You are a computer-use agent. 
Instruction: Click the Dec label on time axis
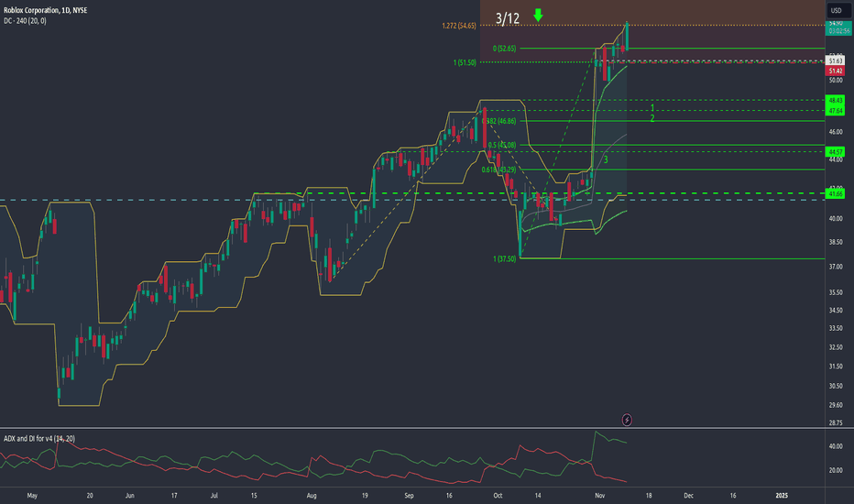point(688,495)
